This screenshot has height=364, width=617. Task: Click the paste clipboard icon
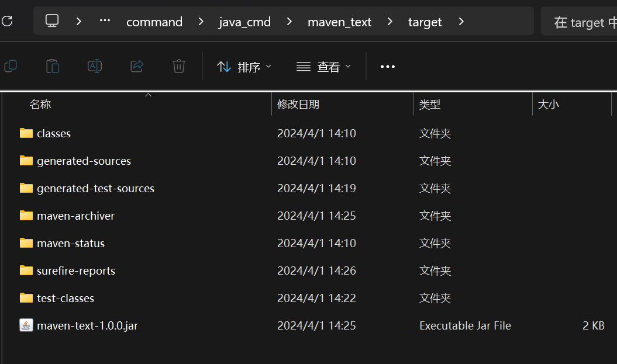(53, 66)
